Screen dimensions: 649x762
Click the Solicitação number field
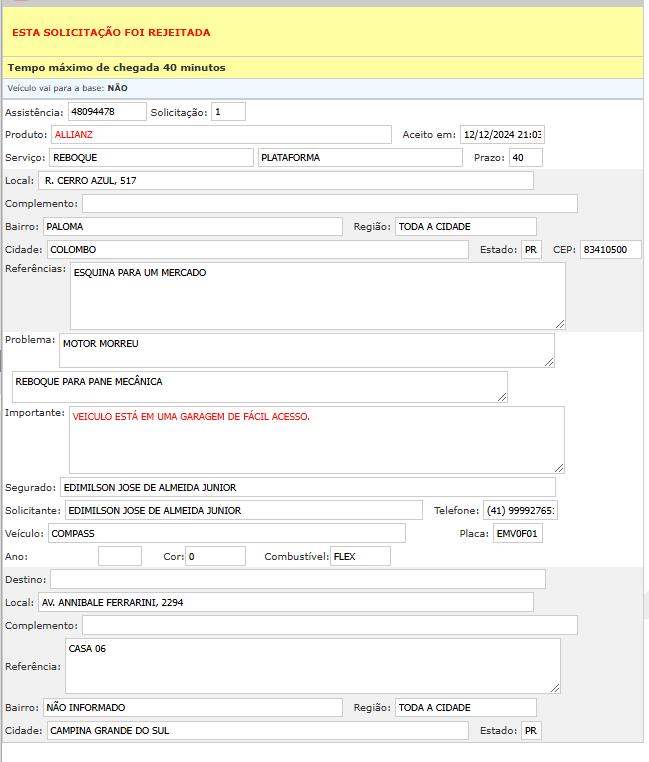pyautogui.click(x=228, y=112)
